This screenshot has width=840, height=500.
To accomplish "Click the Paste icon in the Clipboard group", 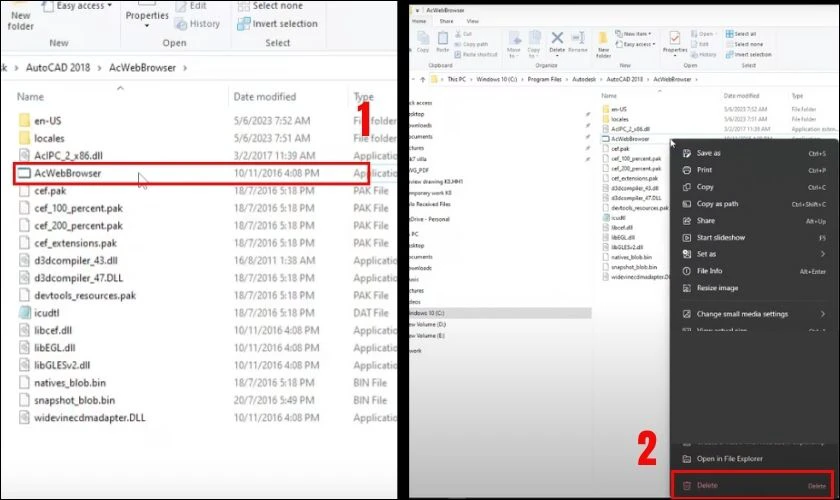I will tap(444, 38).
